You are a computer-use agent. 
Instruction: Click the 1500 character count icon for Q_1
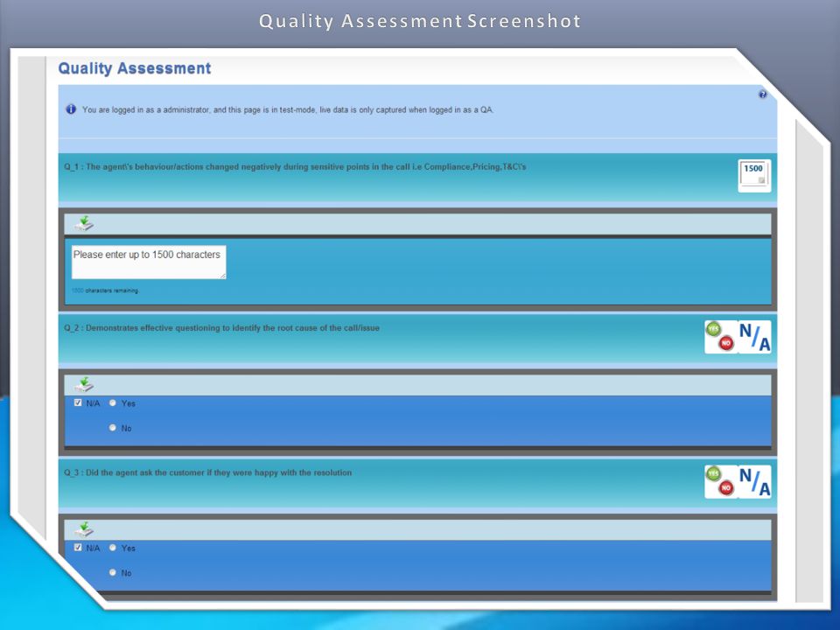click(754, 176)
